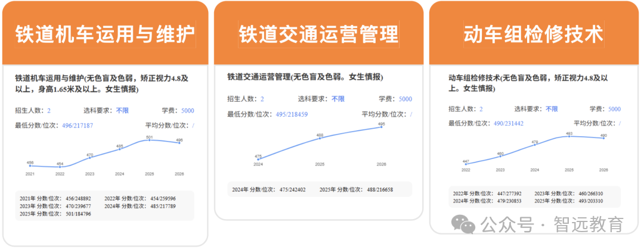This screenshot has width=644, height=250.
Task: Click the 460 data point on 动车组检修技术 chart
Action: pos(500,157)
